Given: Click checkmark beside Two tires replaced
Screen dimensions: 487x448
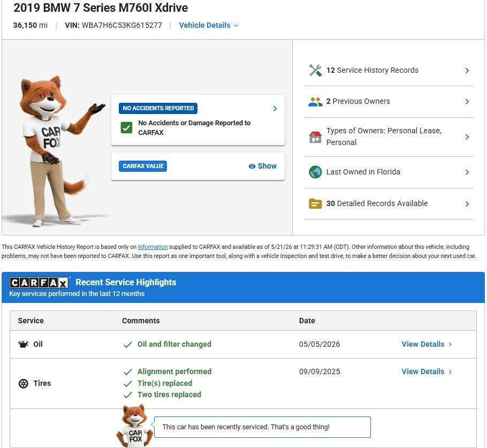Looking at the screenshot, I should click(128, 395).
